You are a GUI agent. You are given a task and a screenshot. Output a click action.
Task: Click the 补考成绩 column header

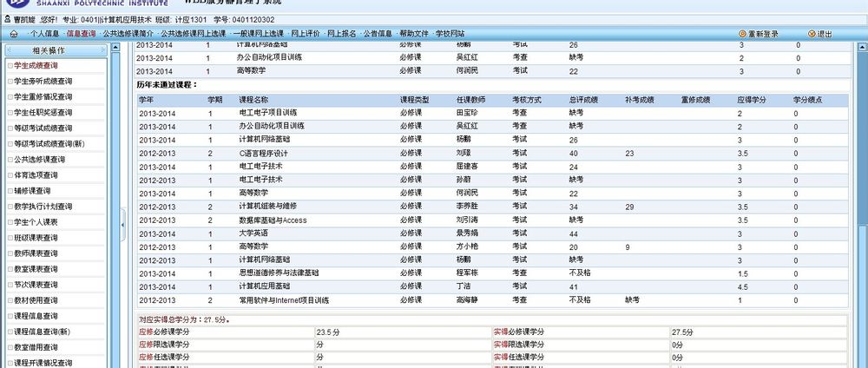point(640,100)
